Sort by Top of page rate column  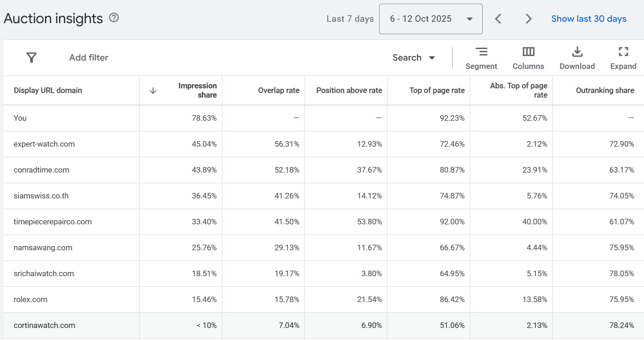point(436,91)
